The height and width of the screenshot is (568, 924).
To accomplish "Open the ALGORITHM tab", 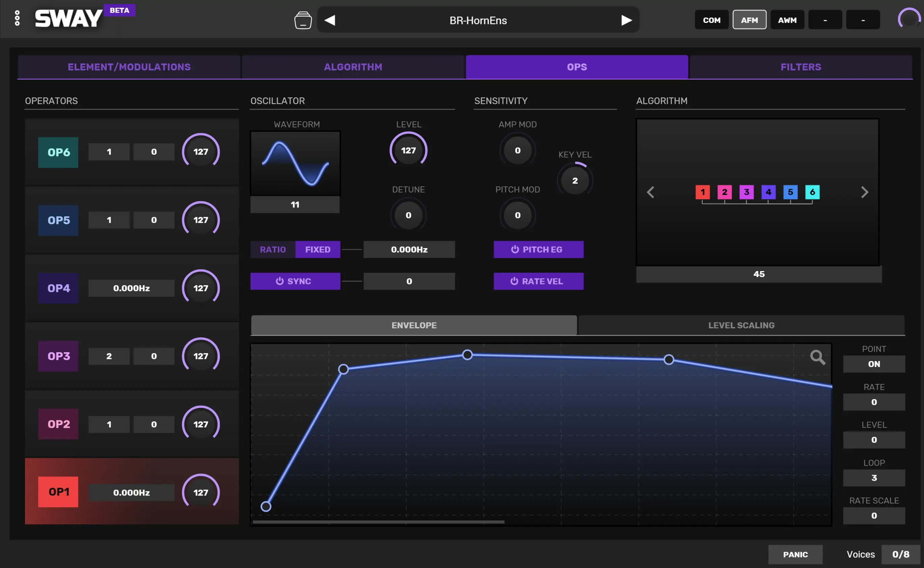I will point(353,67).
